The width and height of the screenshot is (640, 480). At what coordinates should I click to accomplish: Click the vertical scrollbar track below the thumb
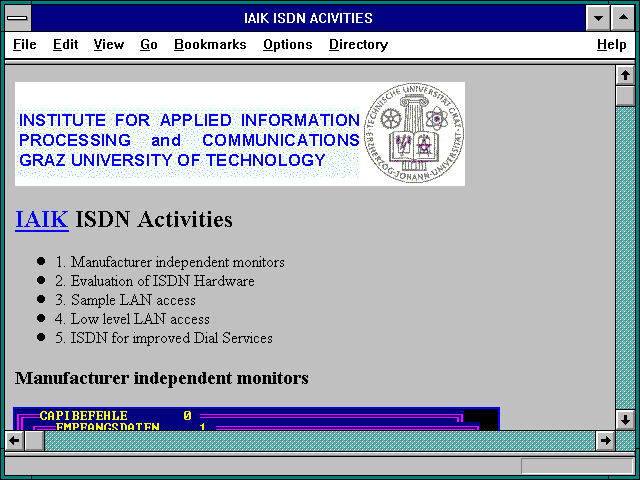(625, 257)
